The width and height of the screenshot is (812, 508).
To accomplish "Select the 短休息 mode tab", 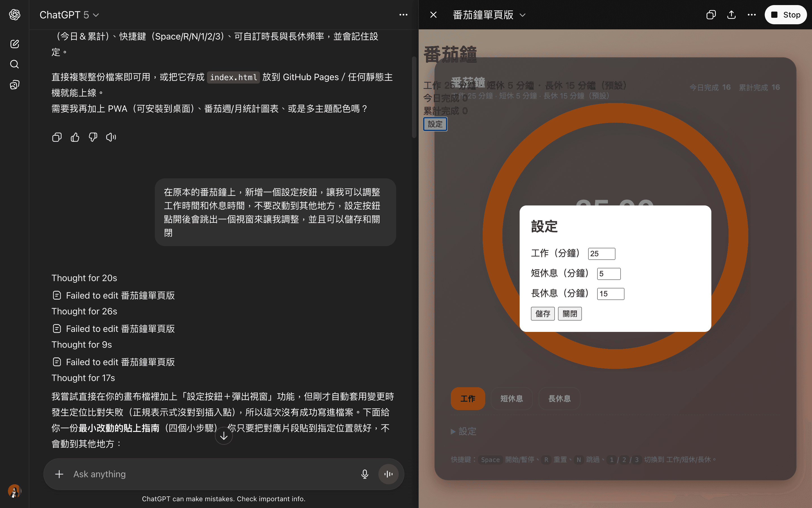I will pyautogui.click(x=511, y=398).
